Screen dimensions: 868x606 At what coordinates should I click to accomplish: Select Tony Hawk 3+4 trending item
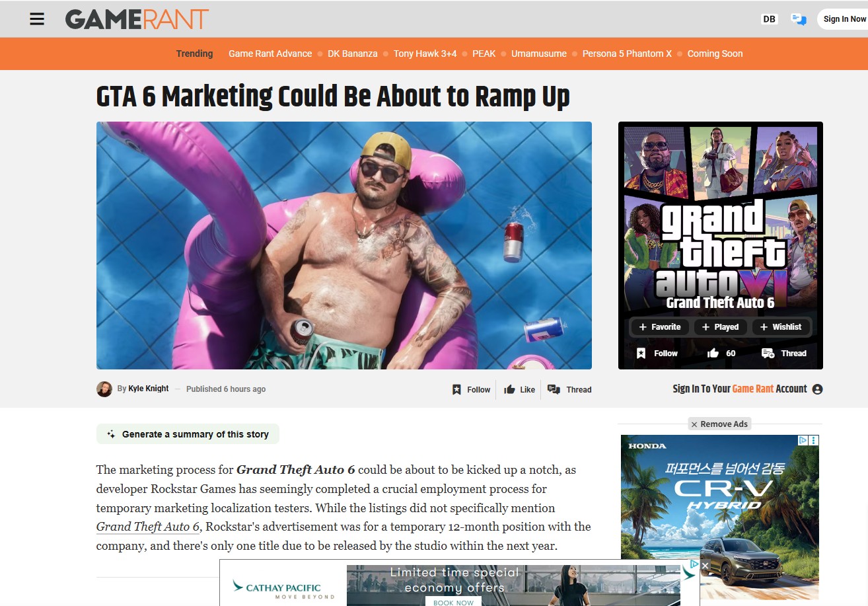click(425, 54)
